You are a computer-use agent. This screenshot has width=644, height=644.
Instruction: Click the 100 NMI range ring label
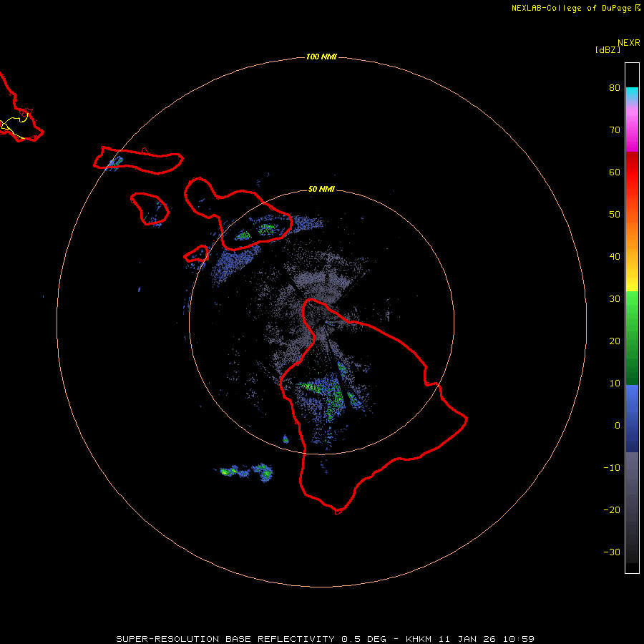[321, 57]
